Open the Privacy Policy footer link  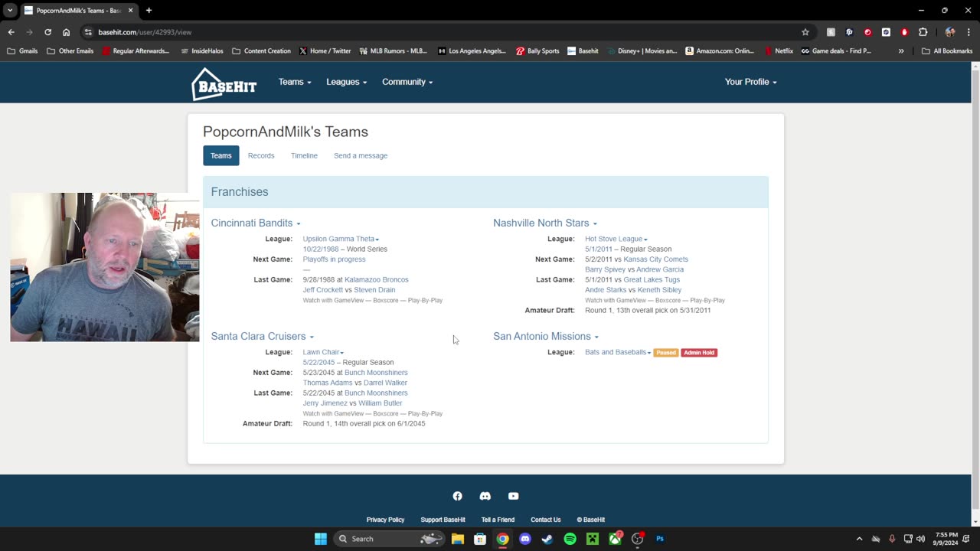(x=385, y=520)
